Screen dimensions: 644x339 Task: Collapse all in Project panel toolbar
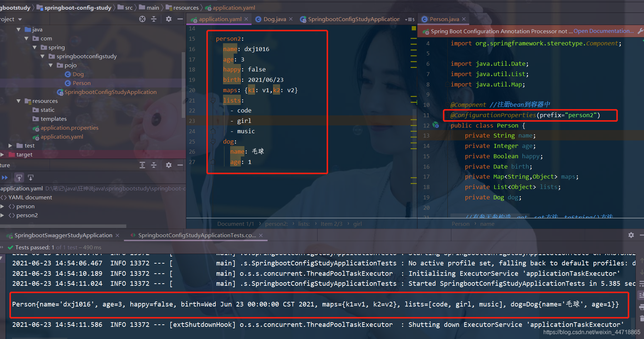point(154,19)
